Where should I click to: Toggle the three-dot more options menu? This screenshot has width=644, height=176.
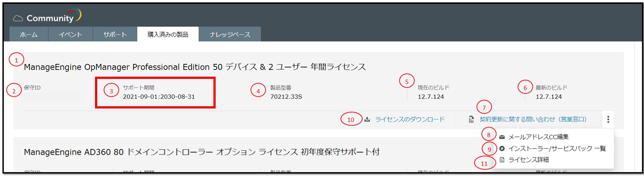pos(608,119)
